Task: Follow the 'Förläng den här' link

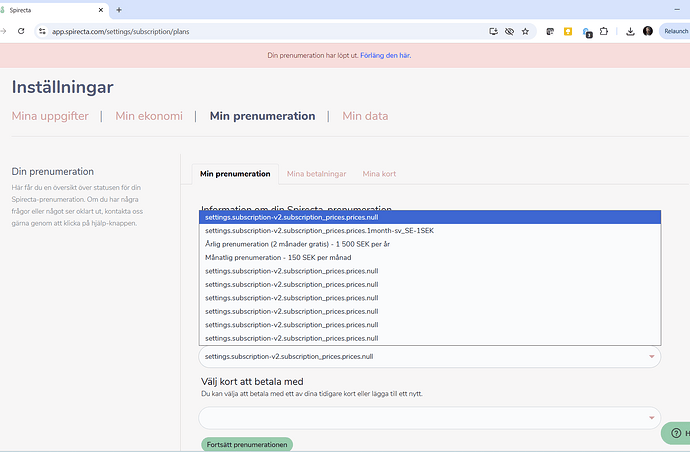Action: pyautogui.click(x=385, y=55)
